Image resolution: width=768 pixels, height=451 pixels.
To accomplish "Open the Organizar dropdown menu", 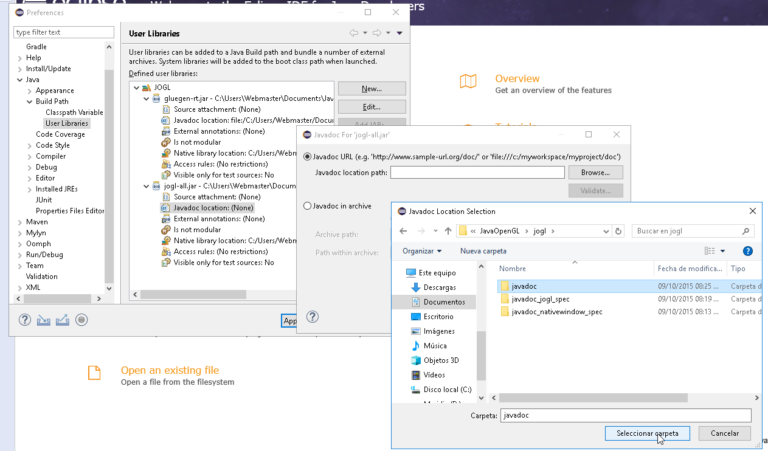I will tap(424, 251).
